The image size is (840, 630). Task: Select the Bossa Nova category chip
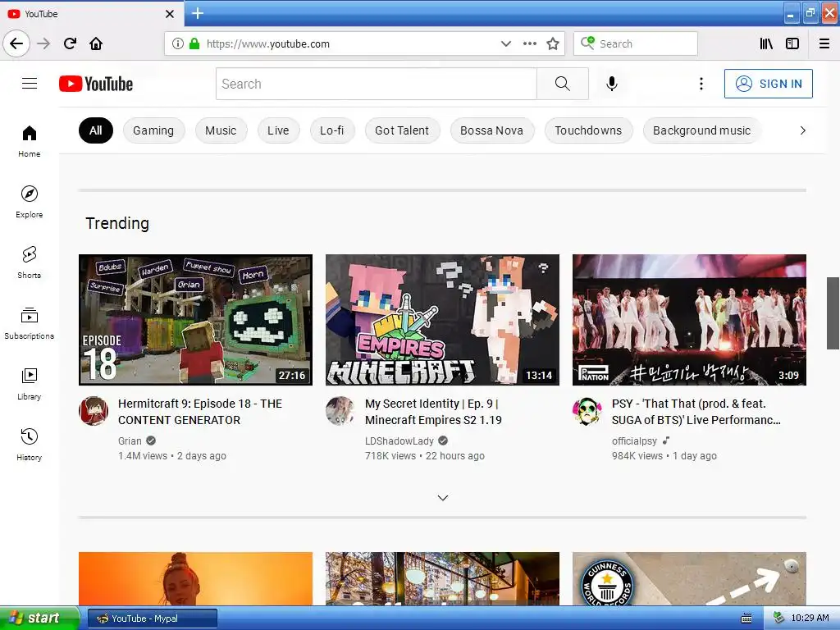pos(492,130)
